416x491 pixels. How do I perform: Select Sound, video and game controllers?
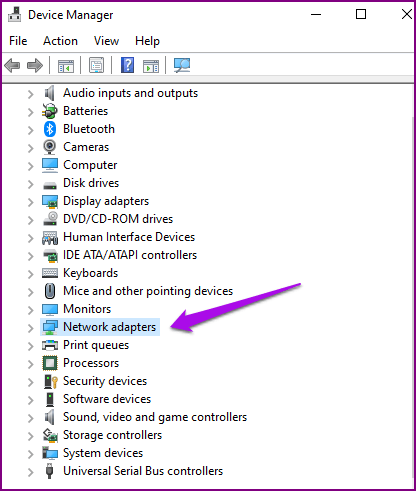[155, 417]
